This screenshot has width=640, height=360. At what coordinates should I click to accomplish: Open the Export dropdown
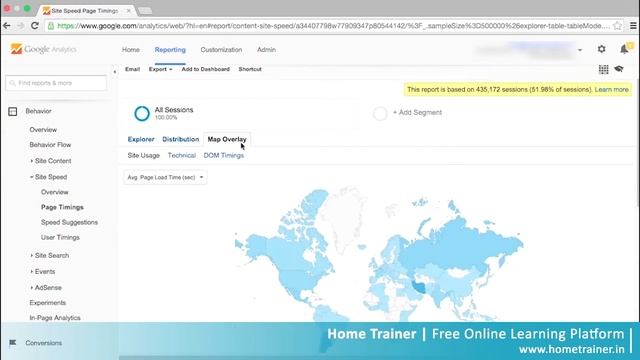(160, 69)
